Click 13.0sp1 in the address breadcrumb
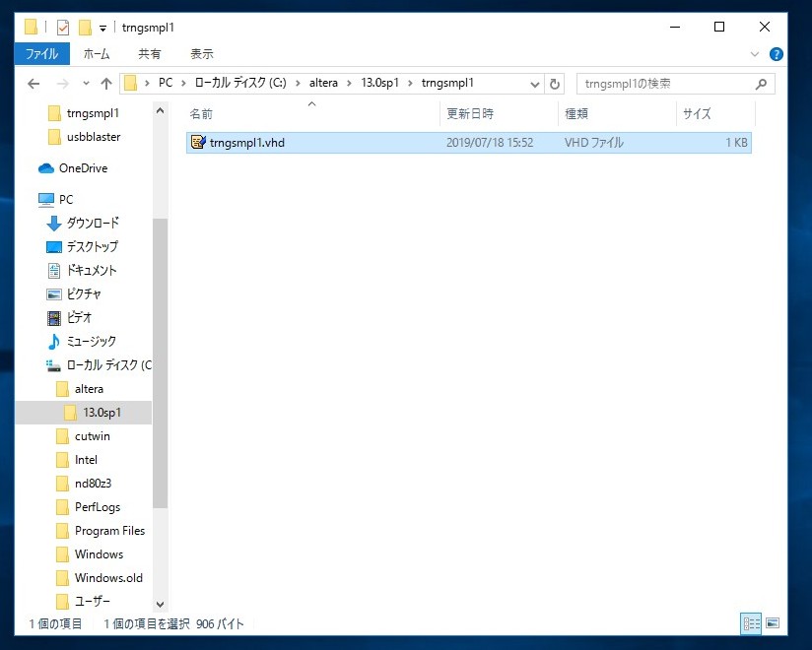The height and width of the screenshot is (650, 812). [379, 83]
